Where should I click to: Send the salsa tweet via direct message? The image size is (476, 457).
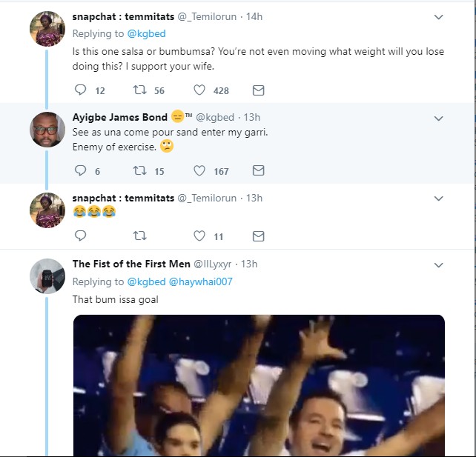(x=258, y=90)
